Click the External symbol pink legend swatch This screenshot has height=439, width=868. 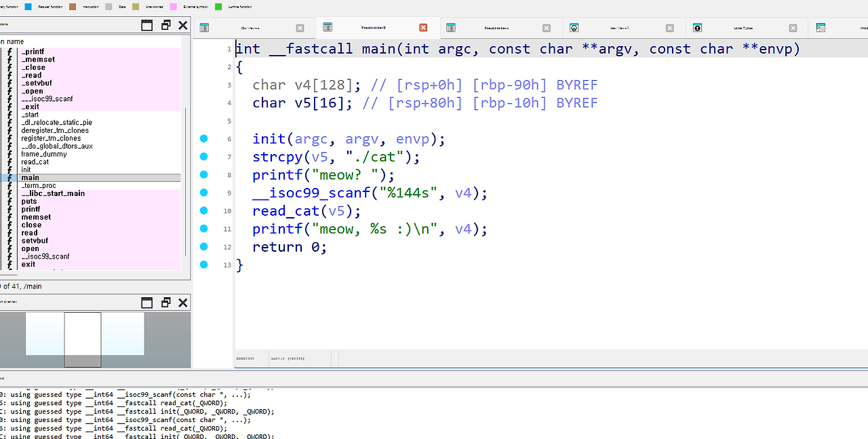(174, 7)
